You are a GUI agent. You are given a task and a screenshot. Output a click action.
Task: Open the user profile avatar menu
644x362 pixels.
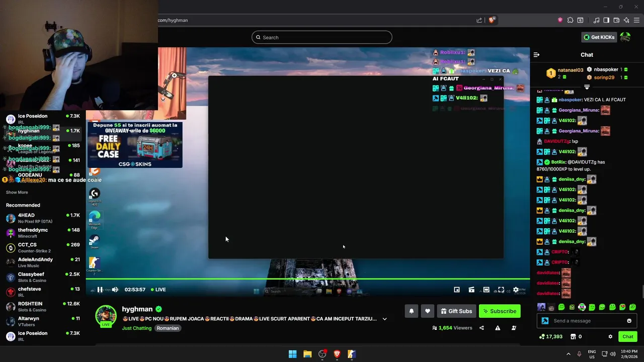pyautogui.click(x=625, y=37)
